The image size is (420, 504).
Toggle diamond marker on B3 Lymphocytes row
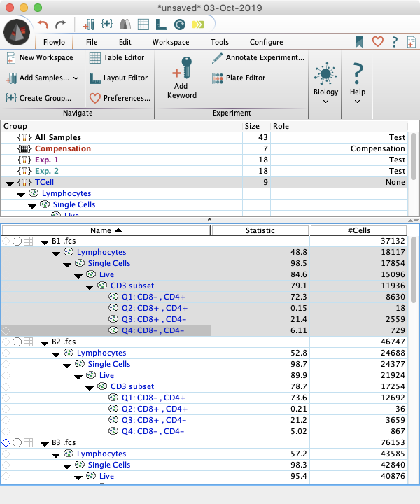[6, 454]
